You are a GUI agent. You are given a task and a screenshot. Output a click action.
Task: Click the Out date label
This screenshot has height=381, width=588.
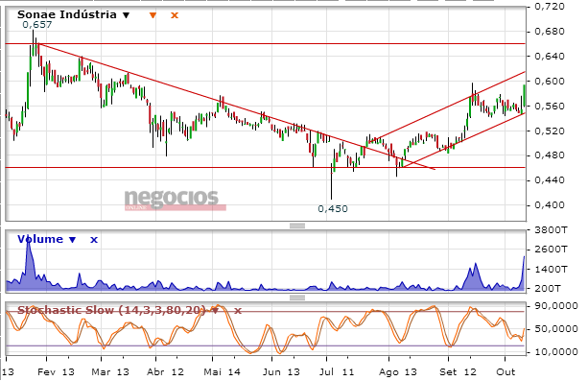click(x=506, y=372)
